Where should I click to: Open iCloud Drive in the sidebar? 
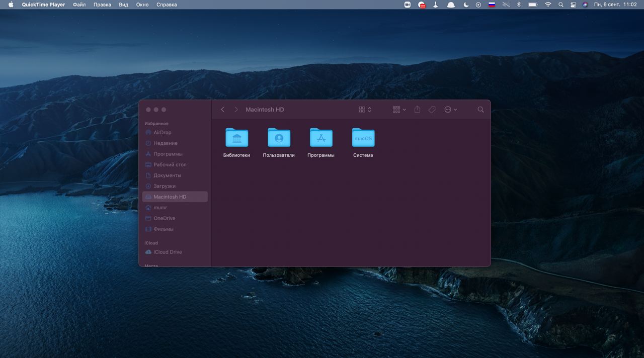(x=168, y=252)
